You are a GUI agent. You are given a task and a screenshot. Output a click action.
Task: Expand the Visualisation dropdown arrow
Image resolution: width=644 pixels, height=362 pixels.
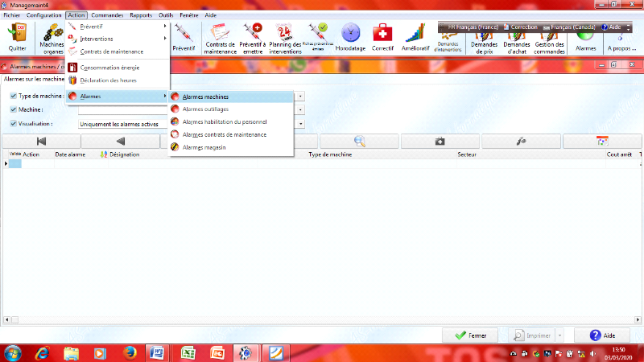click(x=300, y=124)
